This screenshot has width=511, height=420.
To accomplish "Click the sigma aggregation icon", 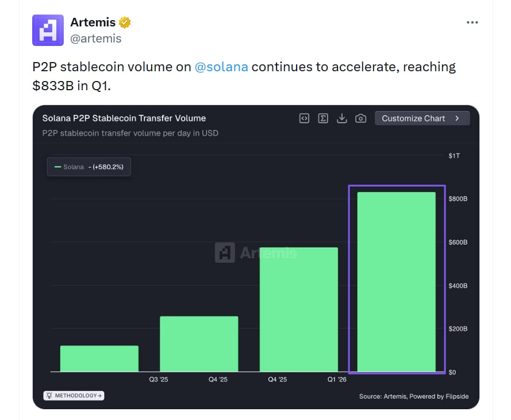I will click(x=323, y=118).
